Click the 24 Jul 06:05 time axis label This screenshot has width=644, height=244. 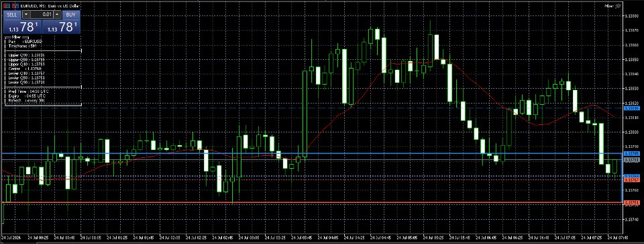coord(486,238)
